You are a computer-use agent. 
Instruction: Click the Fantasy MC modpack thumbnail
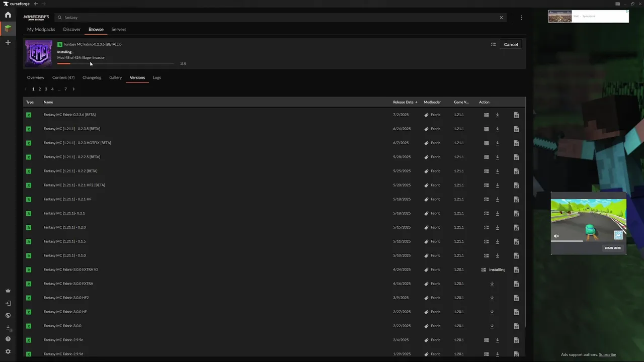(x=39, y=53)
